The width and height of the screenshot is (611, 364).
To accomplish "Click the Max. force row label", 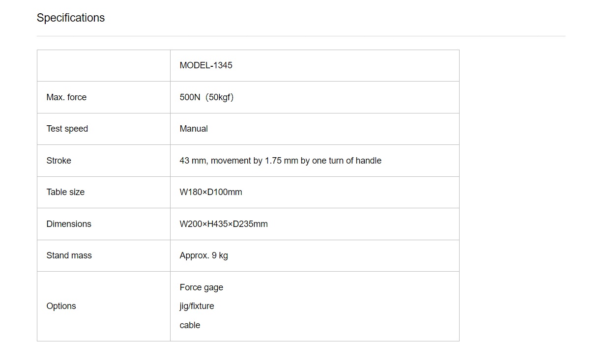I will pyautogui.click(x=66, y=97).
